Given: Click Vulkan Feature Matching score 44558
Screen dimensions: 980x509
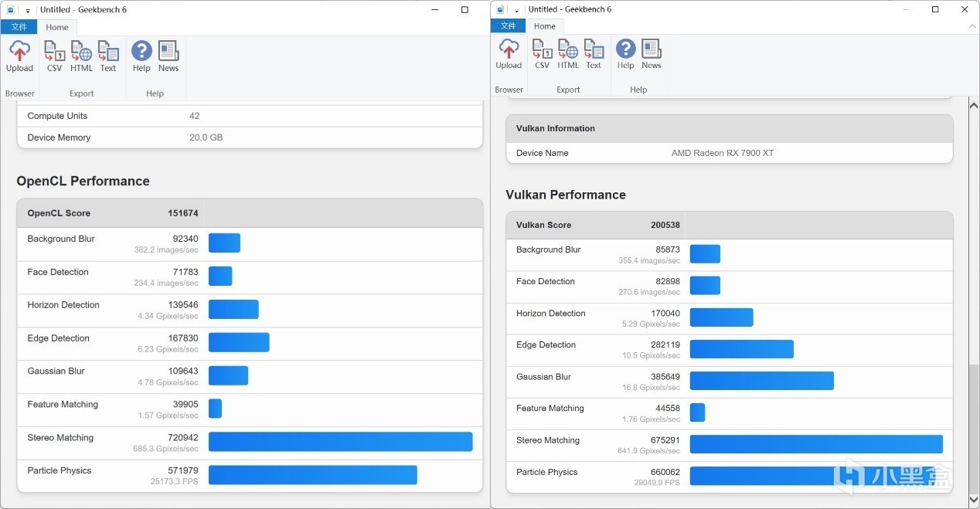Looking at the screenshot, I should point(668,409).
